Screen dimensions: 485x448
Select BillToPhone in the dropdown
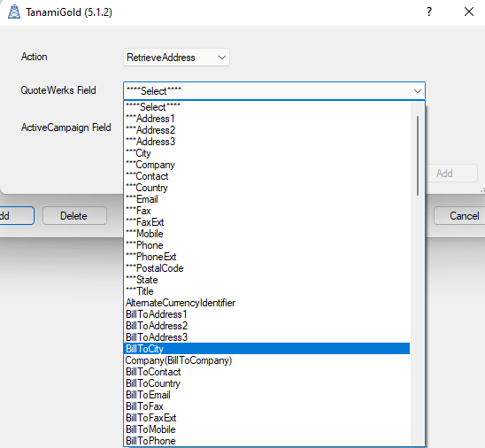tap(266, 441)
